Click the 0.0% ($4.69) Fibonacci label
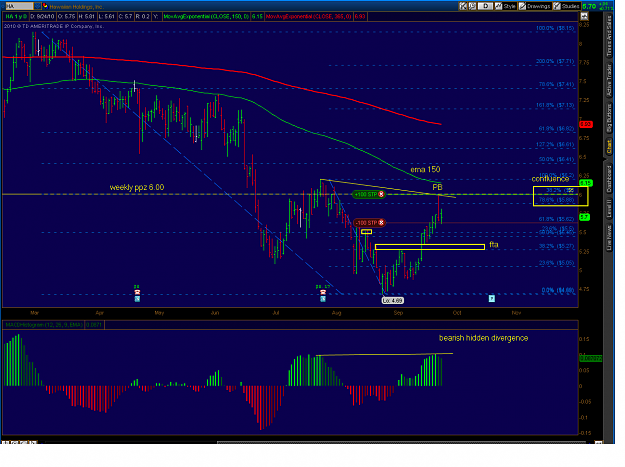625x467 pixels. coord(558,290)
